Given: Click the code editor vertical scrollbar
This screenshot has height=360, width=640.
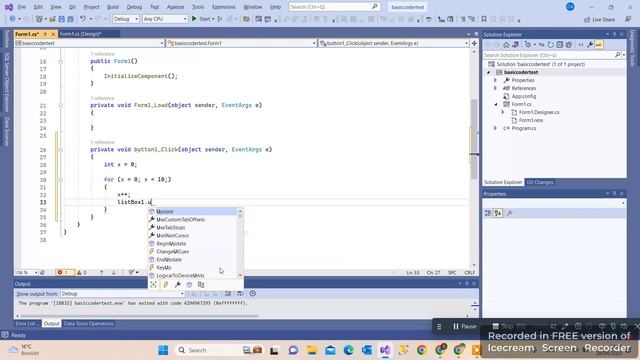Looking at the screenshot, I should [474, 139].
